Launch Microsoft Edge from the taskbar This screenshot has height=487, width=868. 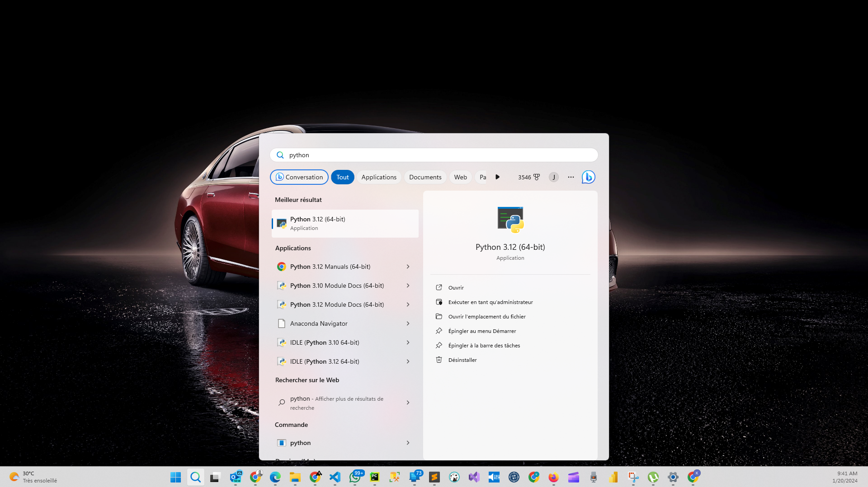coord(275,477)
